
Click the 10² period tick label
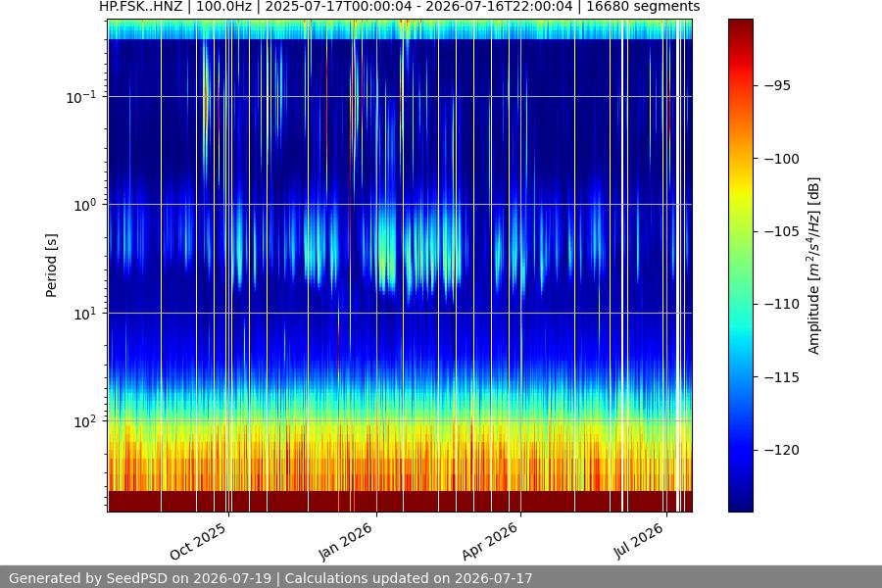(x=84, y=422)
